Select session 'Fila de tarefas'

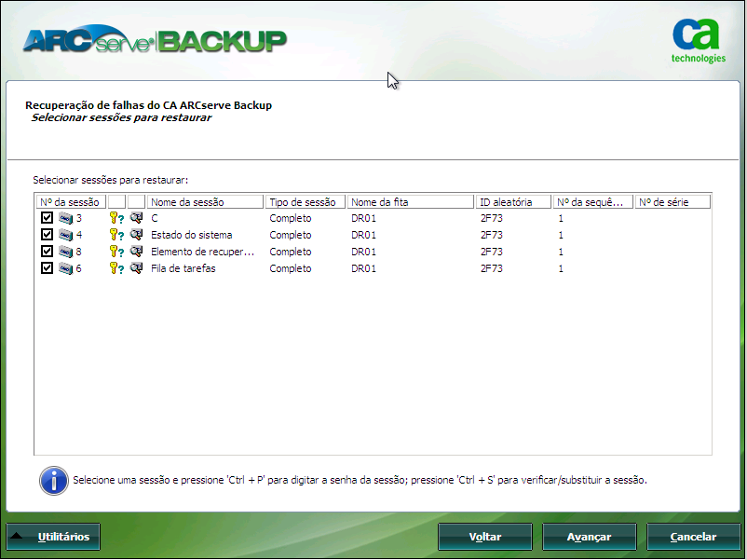183,268
